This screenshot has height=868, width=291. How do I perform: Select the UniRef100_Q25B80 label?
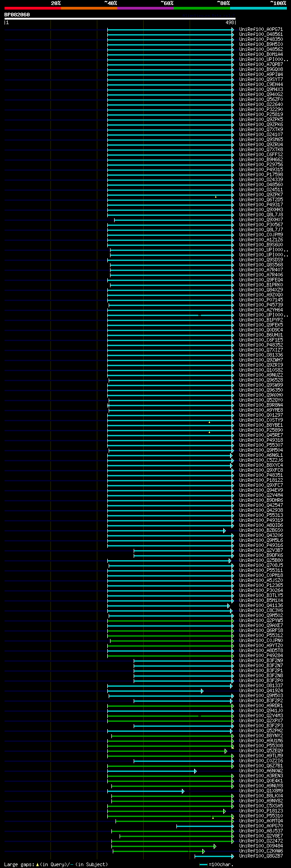261,560
